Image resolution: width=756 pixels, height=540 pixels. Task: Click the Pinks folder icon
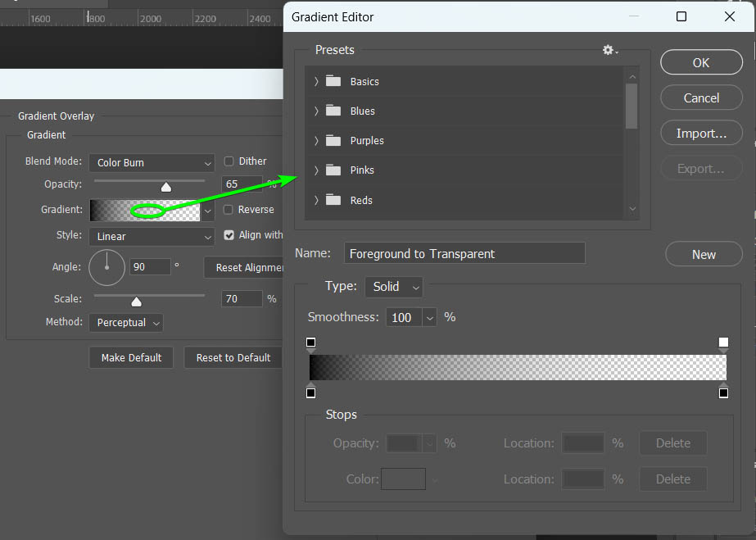coord(333,170)
